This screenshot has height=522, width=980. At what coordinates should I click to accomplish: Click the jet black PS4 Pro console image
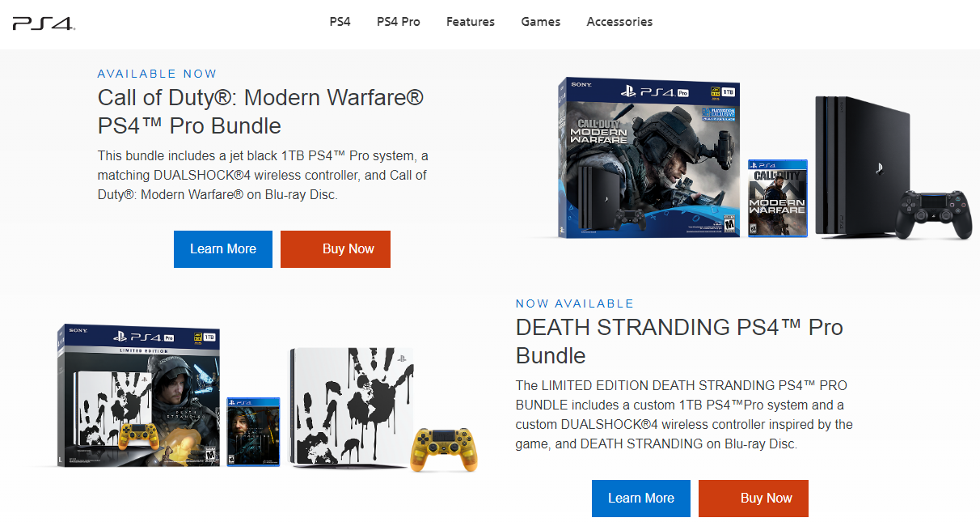[862, 167]
